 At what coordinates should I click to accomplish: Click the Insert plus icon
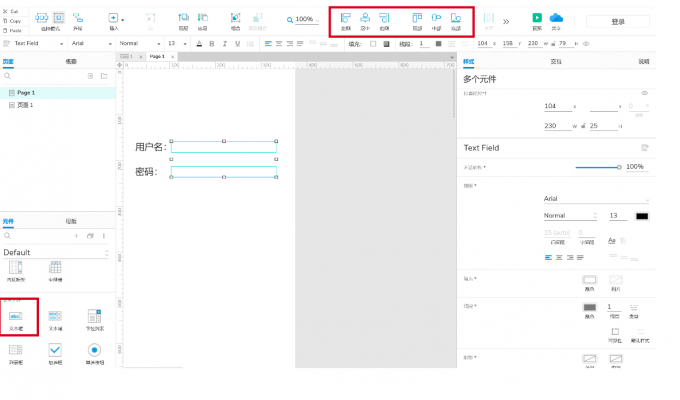coord(113,18)
